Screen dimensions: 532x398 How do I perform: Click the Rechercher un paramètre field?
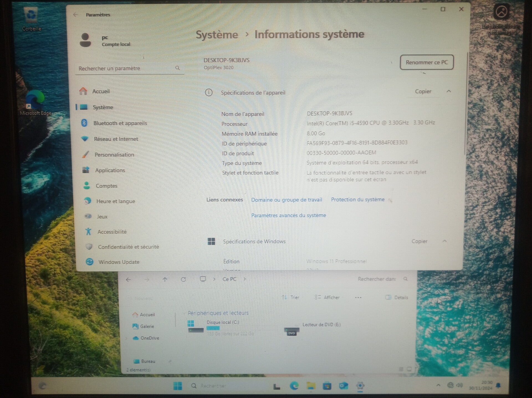[x=125, y=68]
